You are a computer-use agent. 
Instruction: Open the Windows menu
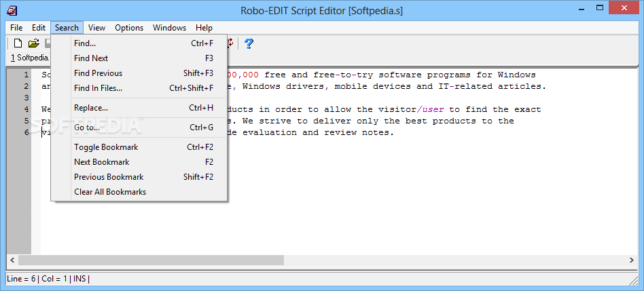170,28
